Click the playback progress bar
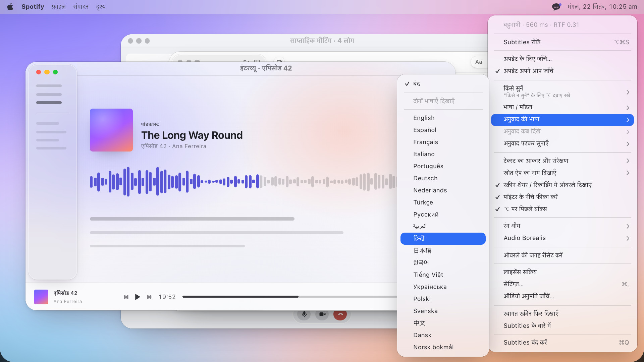This screenshot has width=644, height=362. click(x=290, y=297)
